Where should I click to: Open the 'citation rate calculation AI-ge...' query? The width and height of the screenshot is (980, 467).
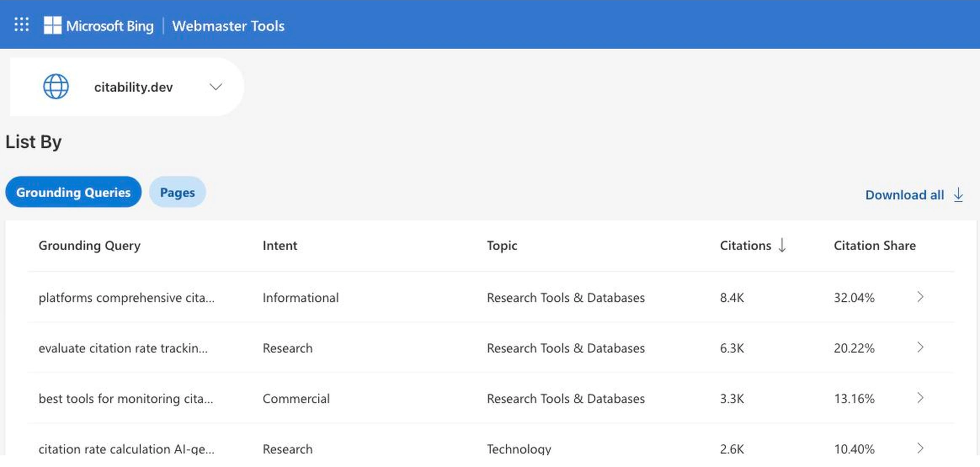click(127, 449)
